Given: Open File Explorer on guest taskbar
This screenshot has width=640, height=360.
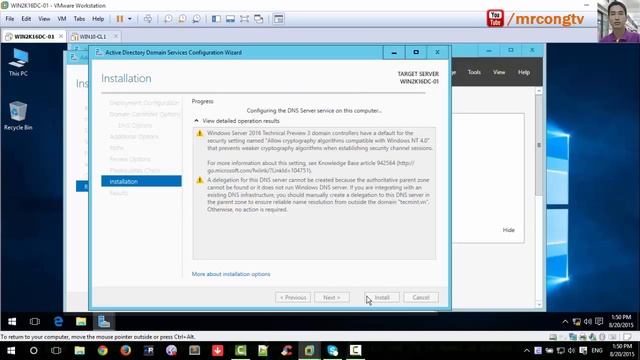Looking at the screenshot, I should [81, 322].
